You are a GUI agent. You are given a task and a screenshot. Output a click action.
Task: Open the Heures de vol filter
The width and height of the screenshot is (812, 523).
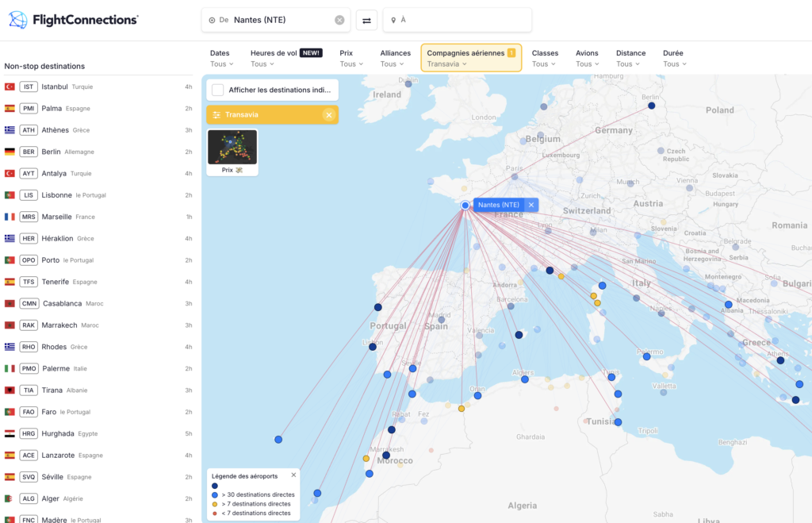[x=286, y=58]
